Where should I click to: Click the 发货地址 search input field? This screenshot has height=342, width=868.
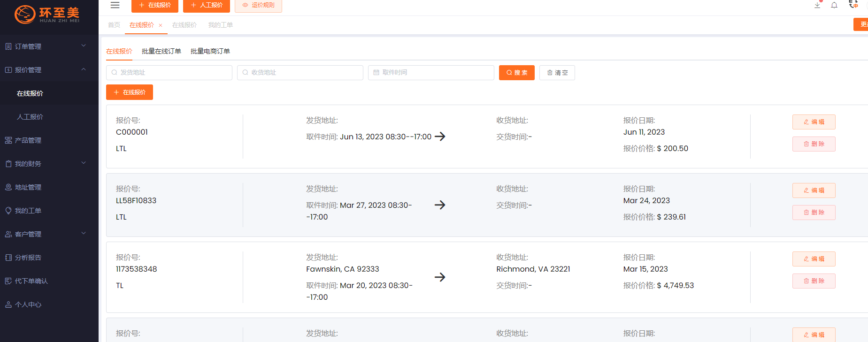click(169, 73)
